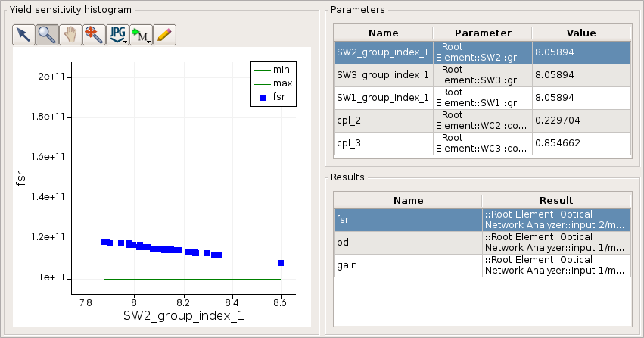Screen dimensions: 644x338
Task: Sort parameters by Name column header
Action: (383, 33)
